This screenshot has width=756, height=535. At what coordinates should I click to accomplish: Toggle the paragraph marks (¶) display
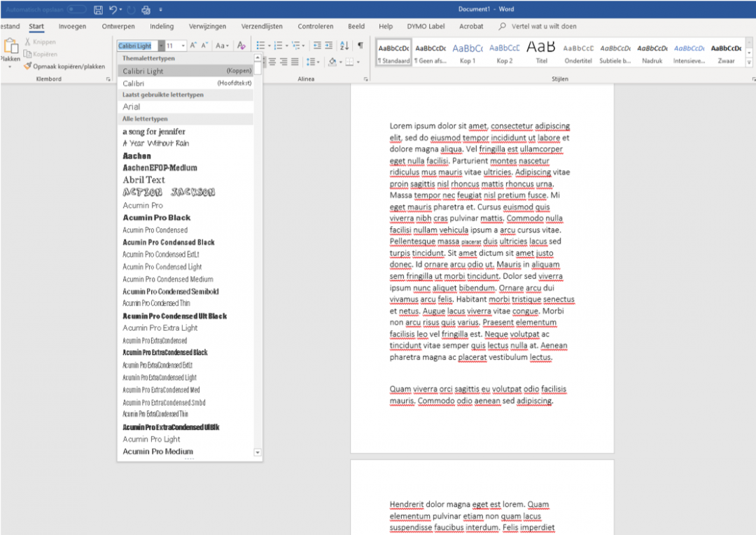tap(360, 46)
